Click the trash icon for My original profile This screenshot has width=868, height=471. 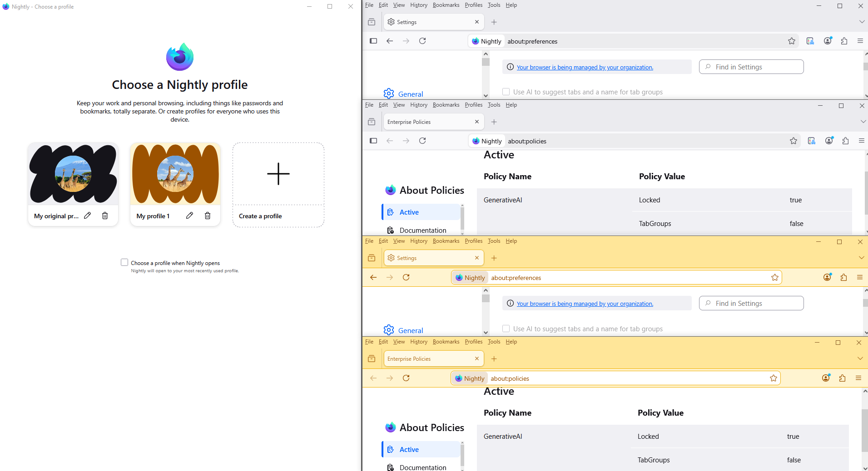point(105,216)
